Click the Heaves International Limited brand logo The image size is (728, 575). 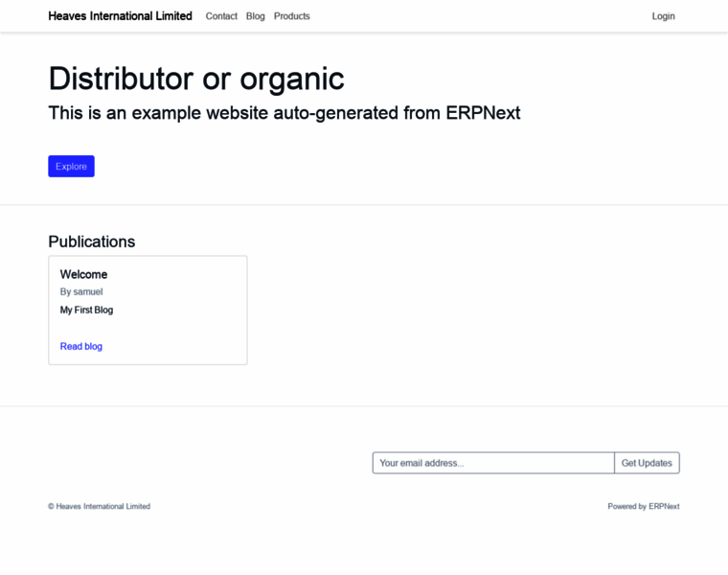click(x=120, y=16)
